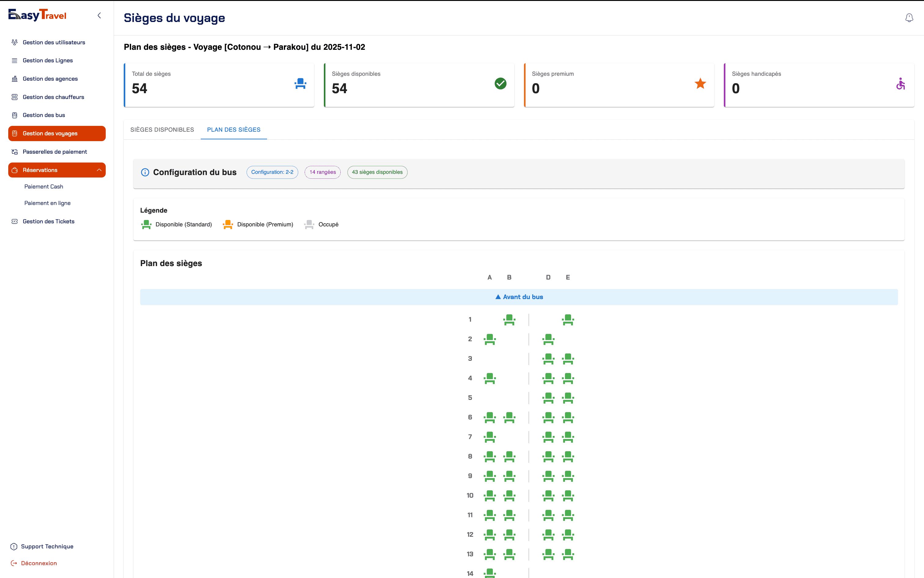The height and width of the screenshot is (578, 924).
Task: Select seat A in row 4
Action: tap(490, 379)
